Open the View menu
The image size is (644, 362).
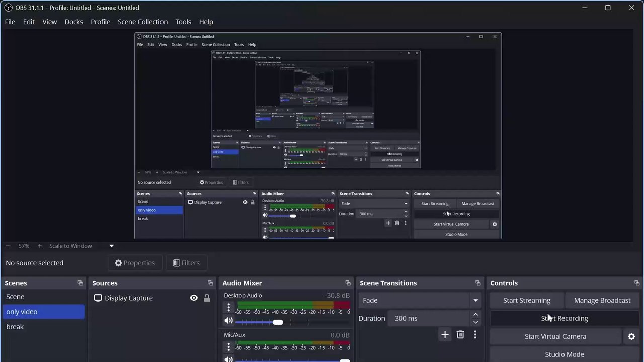(49, 22)
